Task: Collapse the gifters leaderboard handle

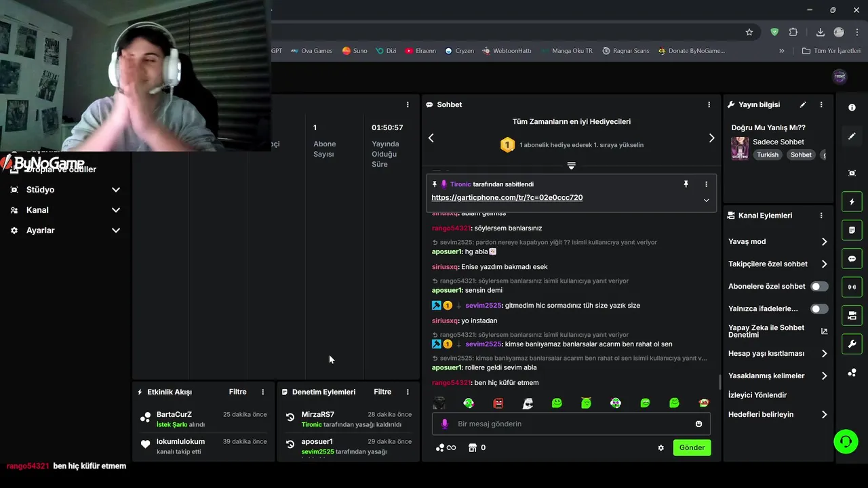Action: pos(571,165)
